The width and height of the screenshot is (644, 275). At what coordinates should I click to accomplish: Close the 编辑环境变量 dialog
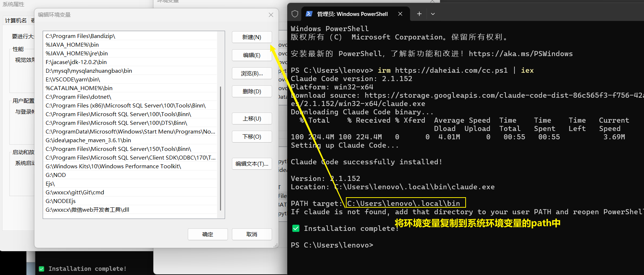[271, 15]
